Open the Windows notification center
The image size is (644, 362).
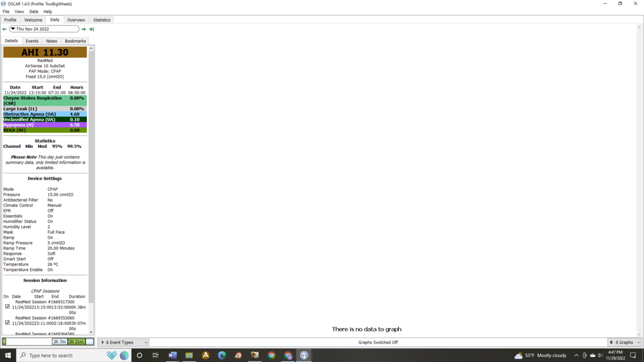[633, 355]
